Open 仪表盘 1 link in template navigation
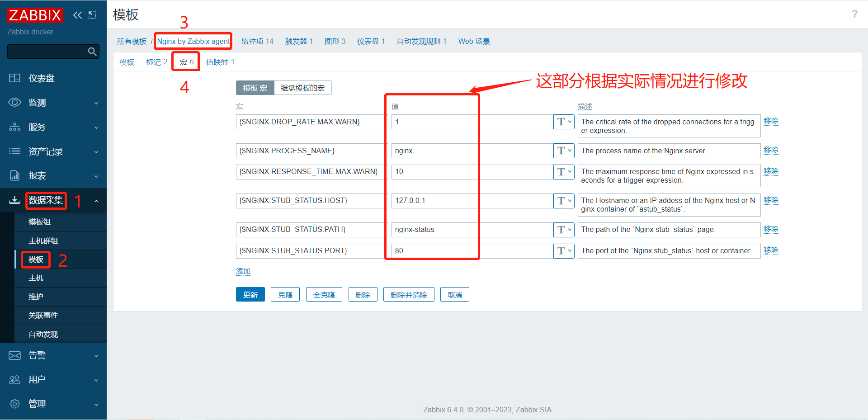The height and width of the screenshot is (420, 868). (371, 41)
